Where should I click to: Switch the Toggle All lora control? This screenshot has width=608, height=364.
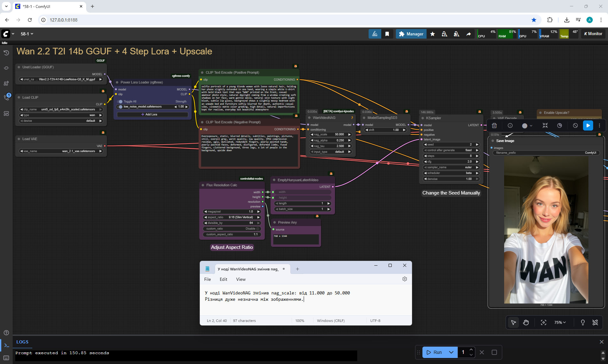tap(120, 102)
